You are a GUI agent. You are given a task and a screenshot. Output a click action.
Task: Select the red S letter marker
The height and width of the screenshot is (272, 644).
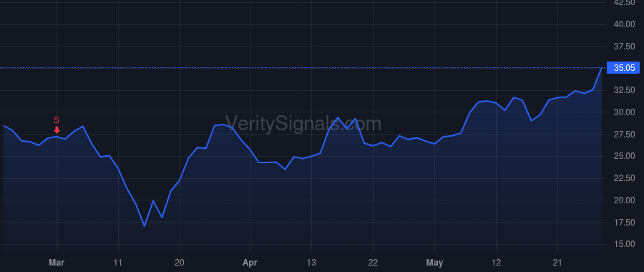(57, 120)
